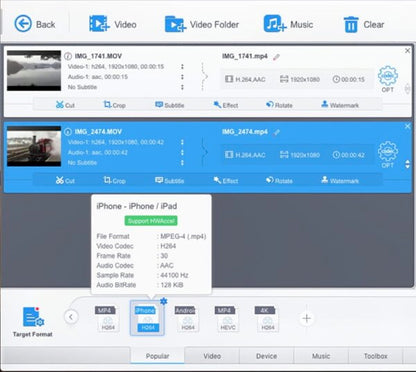Open Video-1 track selector for IMG_2474.MOV
Screen dimensions: 416x372
tap(182, 142)
